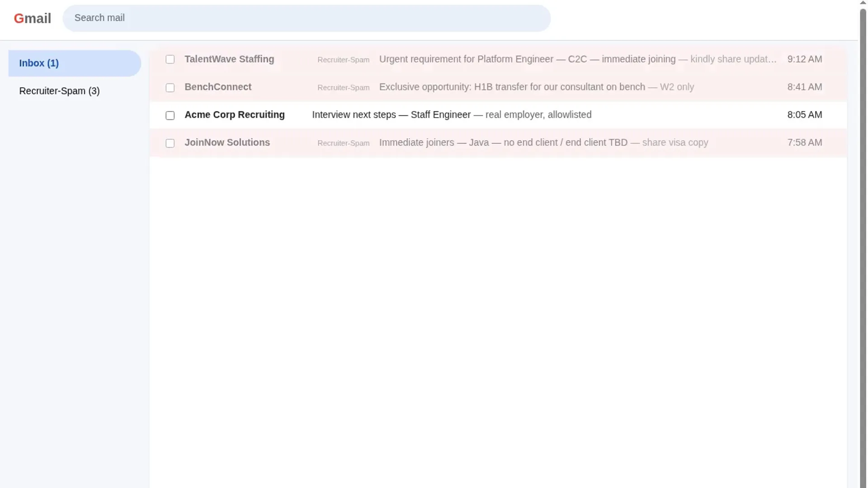The height and width of the screenshot is (488, 868).
Task: Click the Search mail field
Action: [x=307, y=18]
